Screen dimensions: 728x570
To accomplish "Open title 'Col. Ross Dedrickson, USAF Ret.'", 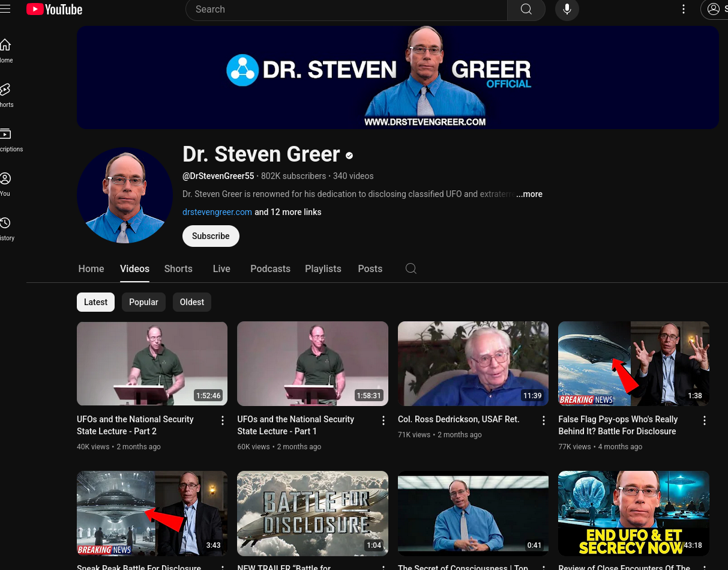I will point(459,419).
